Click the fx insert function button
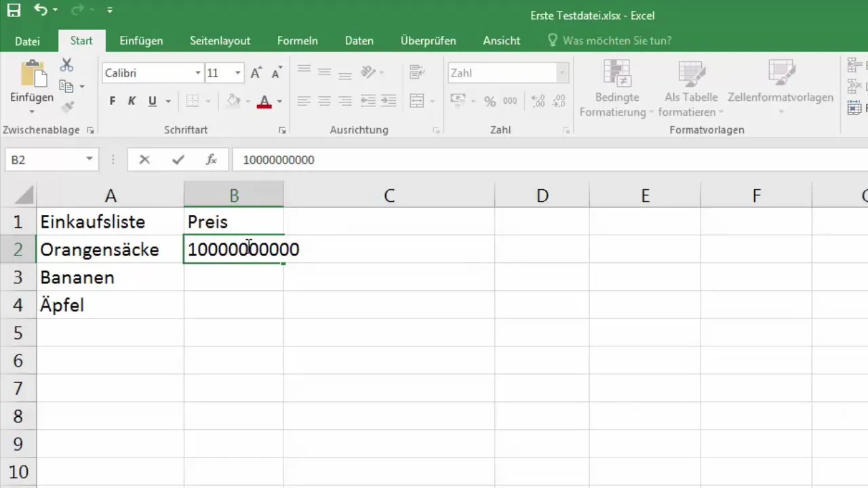868x488 pixels. 212,160
